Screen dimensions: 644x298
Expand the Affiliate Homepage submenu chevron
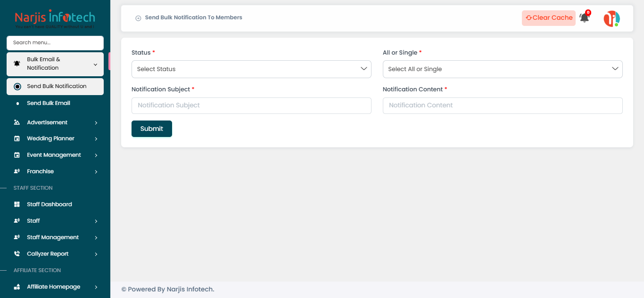pos(96,287)
